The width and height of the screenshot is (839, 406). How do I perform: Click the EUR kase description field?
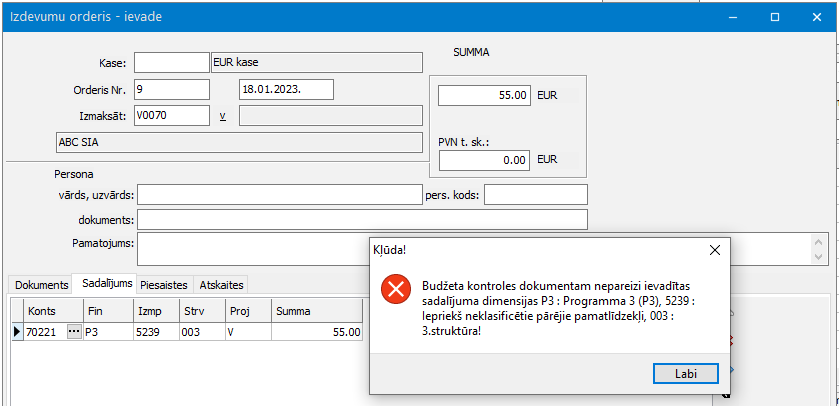pyautogui.click(x=317, y=63)
